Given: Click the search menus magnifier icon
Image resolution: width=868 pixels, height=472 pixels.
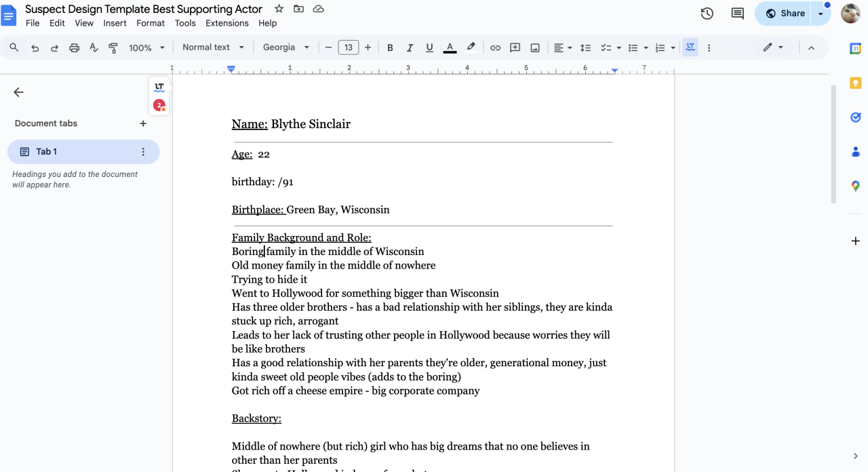Looking at the screenshot, I should (14, 47).
